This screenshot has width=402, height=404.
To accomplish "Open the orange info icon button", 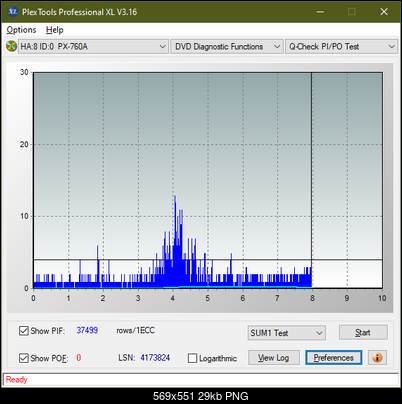I will 377,358.
